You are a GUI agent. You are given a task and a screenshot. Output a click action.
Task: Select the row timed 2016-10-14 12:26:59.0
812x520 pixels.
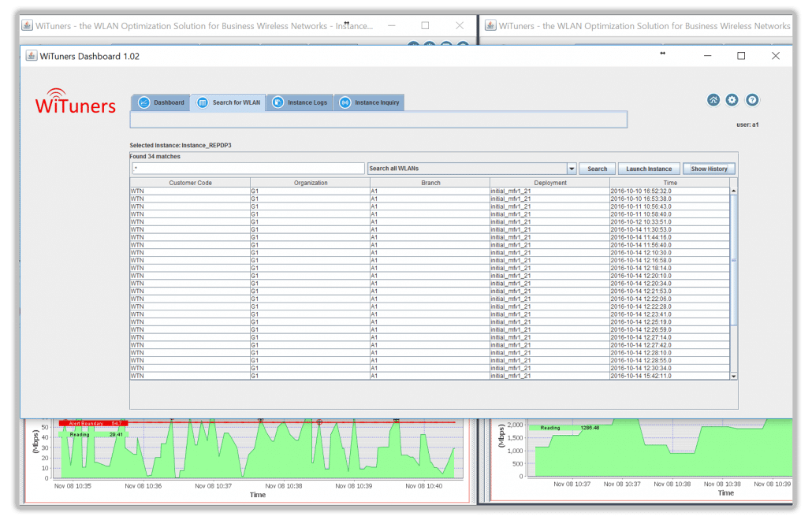click(x=430, y=329)
